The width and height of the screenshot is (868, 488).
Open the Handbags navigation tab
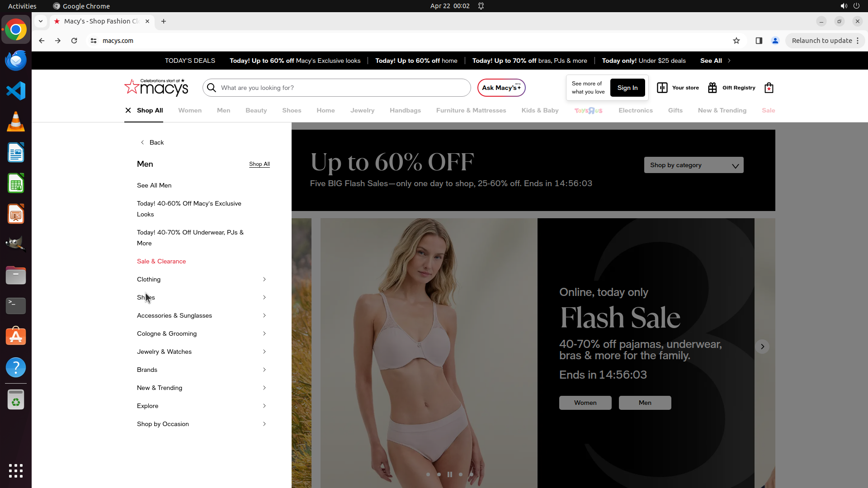[405, 110]
